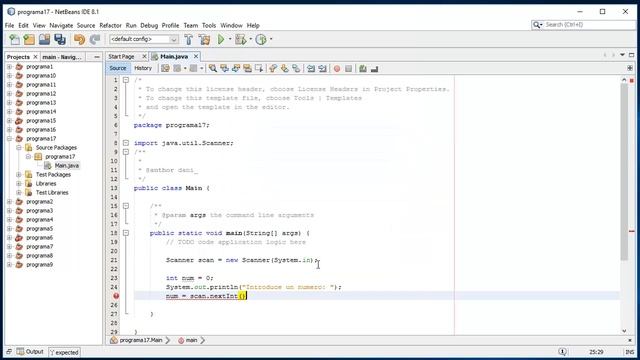640x360 pixels.
Task: Collapse the programa17 project node
Action: coord(9,139)
